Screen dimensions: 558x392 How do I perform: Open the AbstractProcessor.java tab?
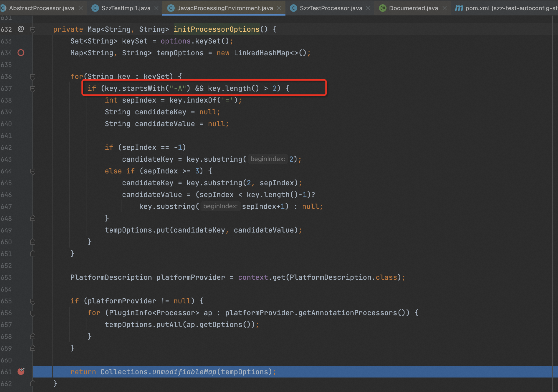(41, 8)
